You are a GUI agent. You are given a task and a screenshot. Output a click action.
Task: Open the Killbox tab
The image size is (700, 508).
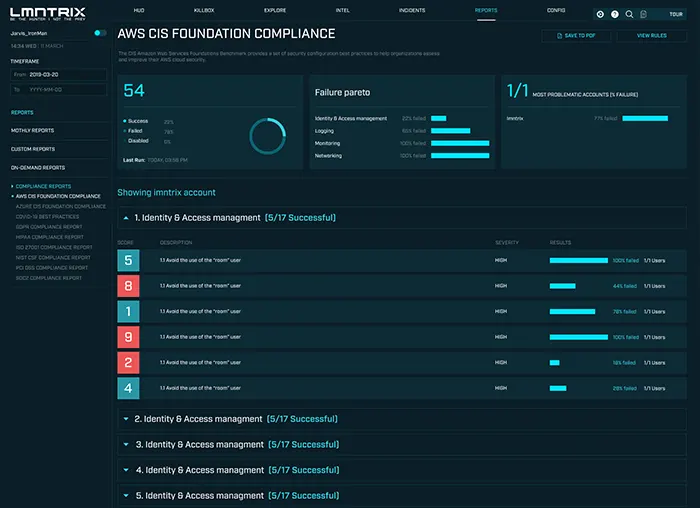[x=204, y=10]
